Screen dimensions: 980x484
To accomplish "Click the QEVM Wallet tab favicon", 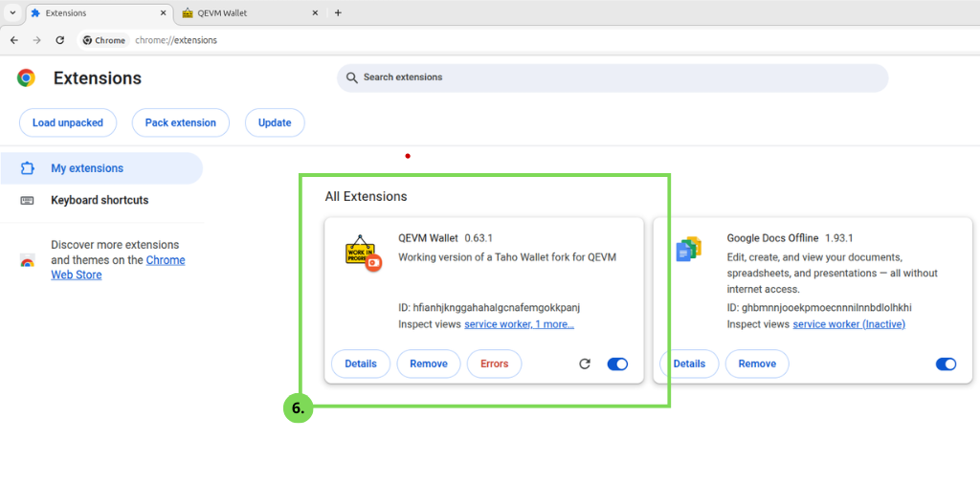I will [x=187, y=13].
